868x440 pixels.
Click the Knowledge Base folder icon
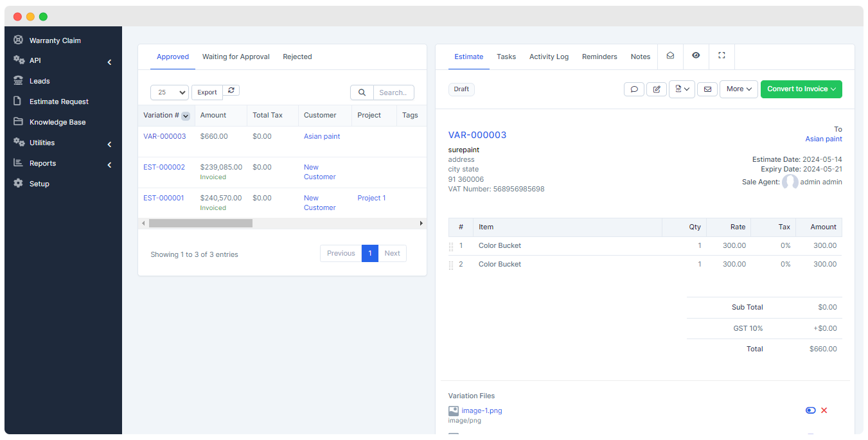(x=18, y=122)
